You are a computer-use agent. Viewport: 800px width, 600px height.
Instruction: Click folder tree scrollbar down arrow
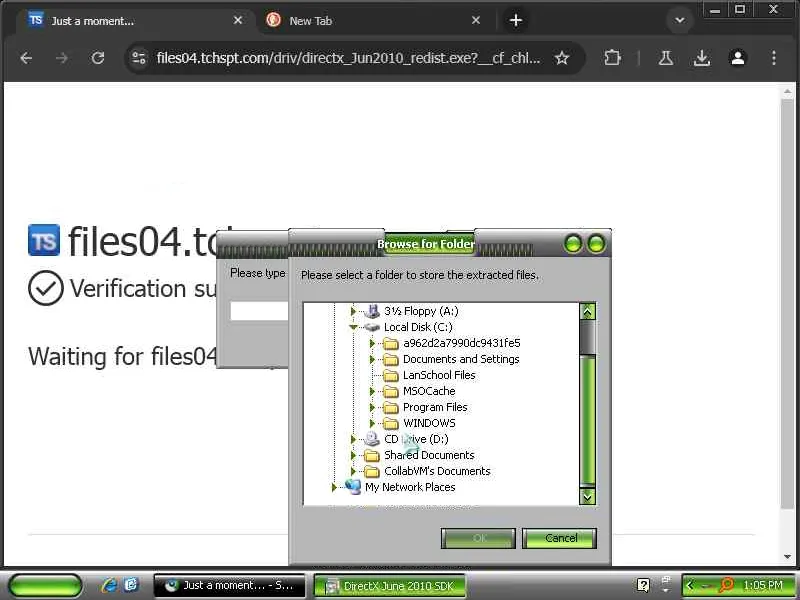588,496
